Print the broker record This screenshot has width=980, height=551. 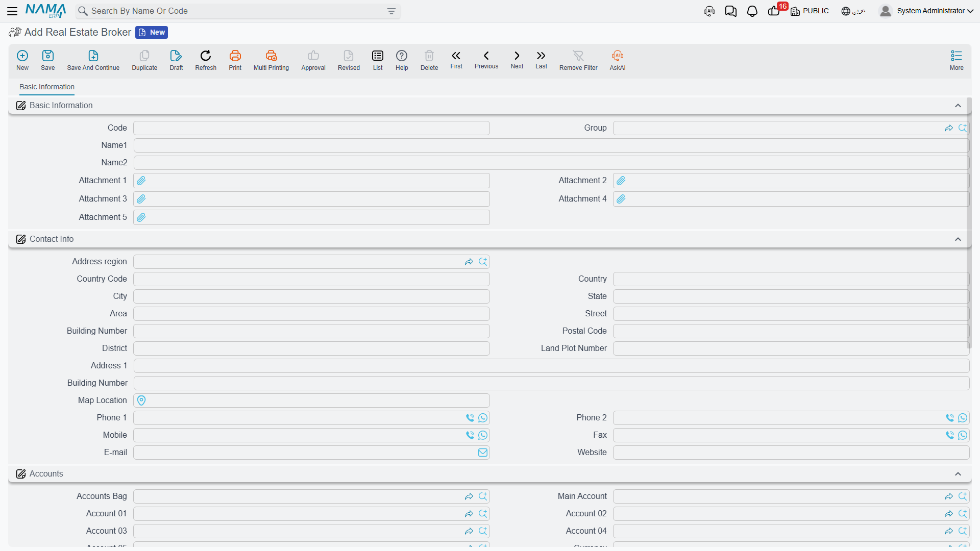tap(235, 60)
